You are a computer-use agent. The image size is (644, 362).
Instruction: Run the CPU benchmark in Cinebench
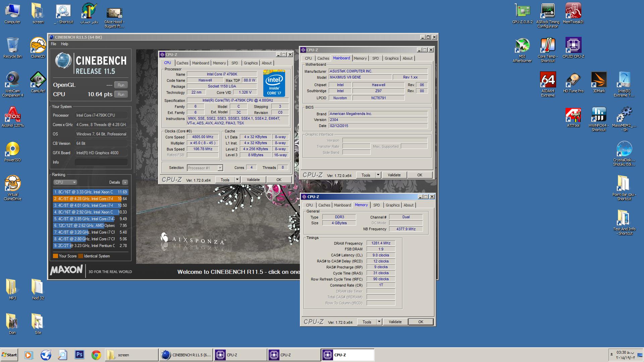coord(121,95)
